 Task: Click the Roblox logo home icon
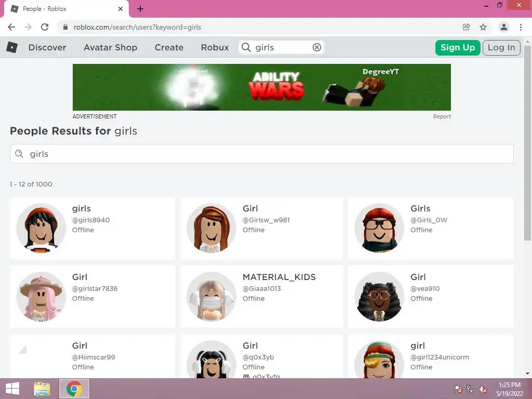(12, 47)
